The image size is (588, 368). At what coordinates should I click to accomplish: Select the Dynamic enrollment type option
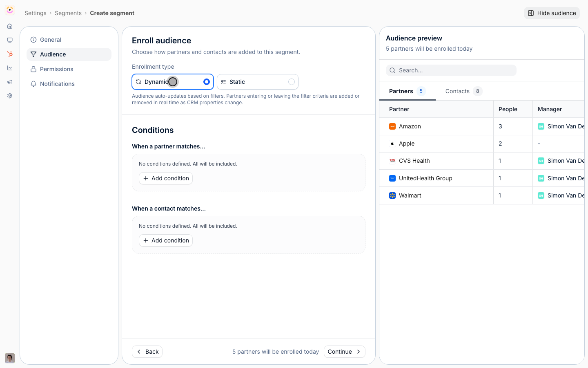(173, 82)
